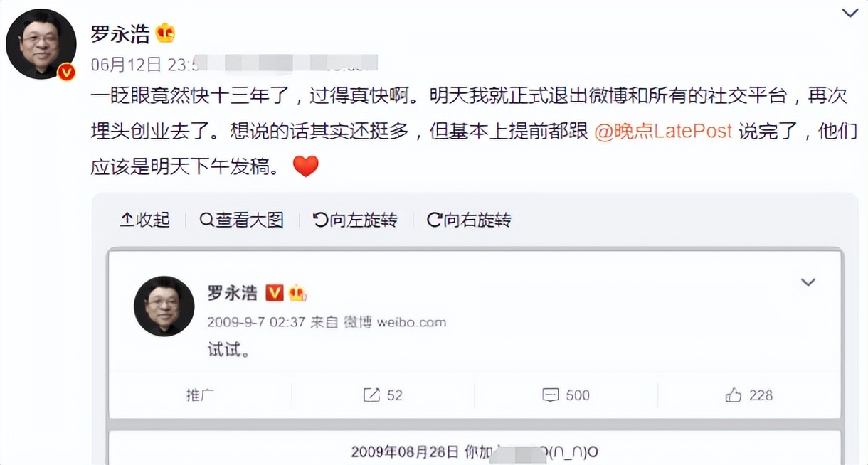Click 推广 in the embedded post
Viewport: 868px width, 465px height.
tap(200, 395)
